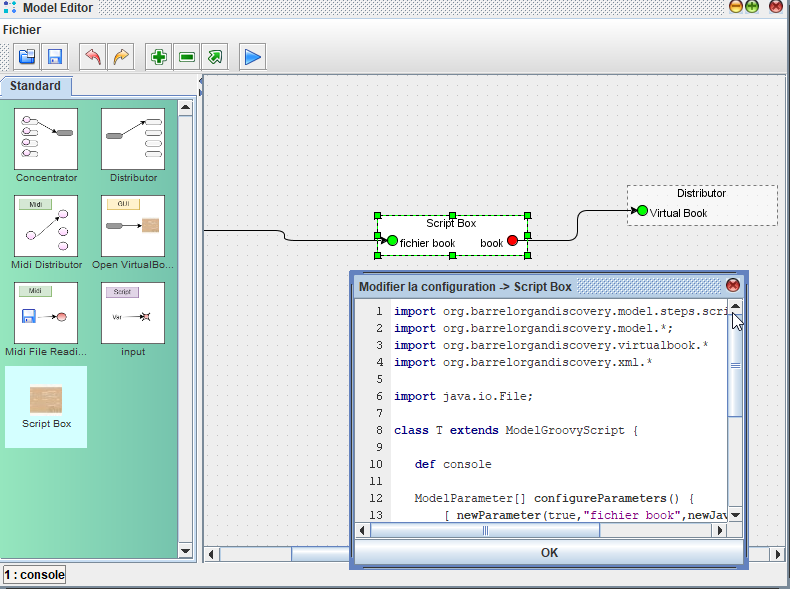790x589 pixels.
Task: Click the open file toolbar icon
Action: pyautogui.click(x=27, y=57)
